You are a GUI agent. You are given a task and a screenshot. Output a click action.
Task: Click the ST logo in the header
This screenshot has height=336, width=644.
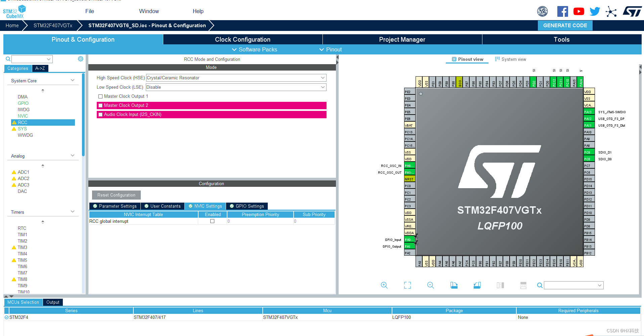pyautogui.click(x=632, y=11)
